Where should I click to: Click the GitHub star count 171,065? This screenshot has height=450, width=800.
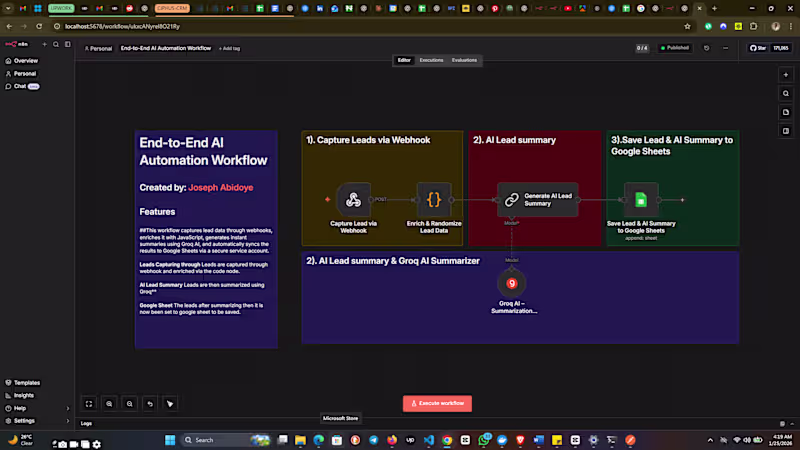[x=781, y=48]
